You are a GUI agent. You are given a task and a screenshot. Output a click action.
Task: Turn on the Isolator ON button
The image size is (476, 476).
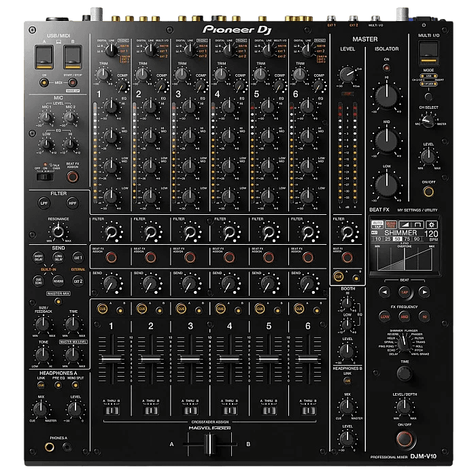pyautogui.click(x=386, y=68)
